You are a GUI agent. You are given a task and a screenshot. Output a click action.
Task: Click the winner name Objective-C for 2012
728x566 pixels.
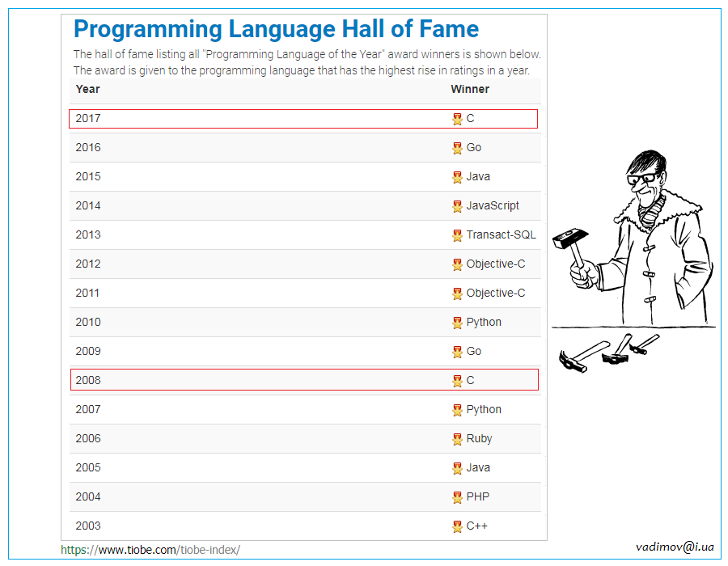click(x=496, y=264)
